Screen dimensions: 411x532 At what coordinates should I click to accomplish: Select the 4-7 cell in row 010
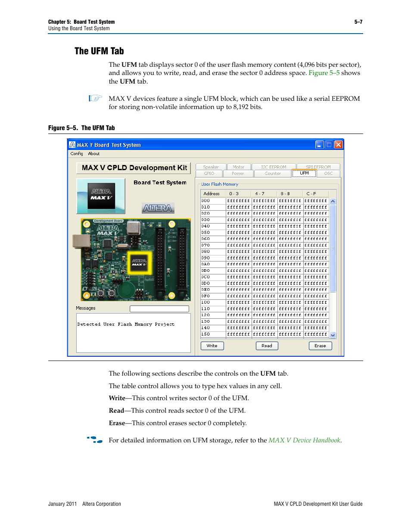pyautogui.click(x=265, y=207)
